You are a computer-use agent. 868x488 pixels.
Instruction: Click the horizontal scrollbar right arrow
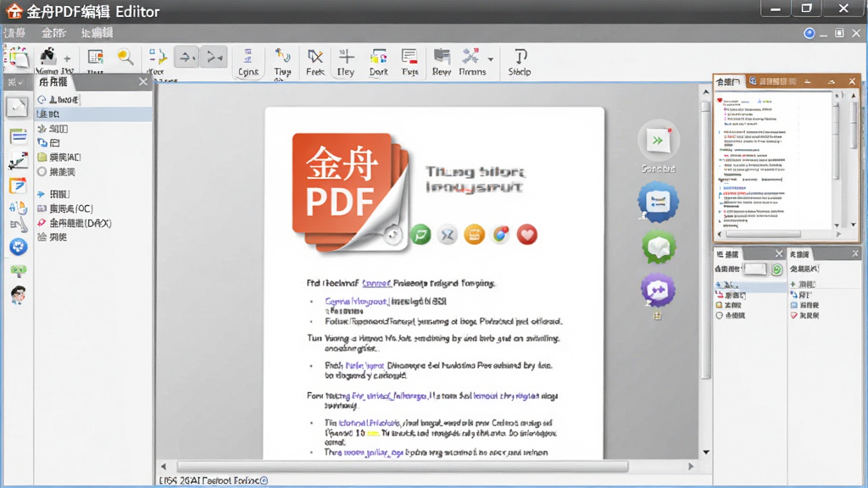[691, 467]
